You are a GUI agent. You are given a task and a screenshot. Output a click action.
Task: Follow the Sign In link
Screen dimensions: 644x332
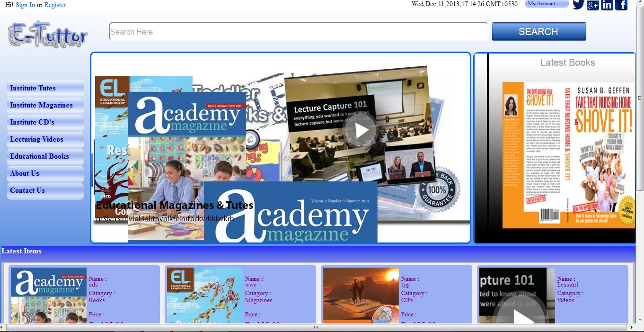[25, 5]
